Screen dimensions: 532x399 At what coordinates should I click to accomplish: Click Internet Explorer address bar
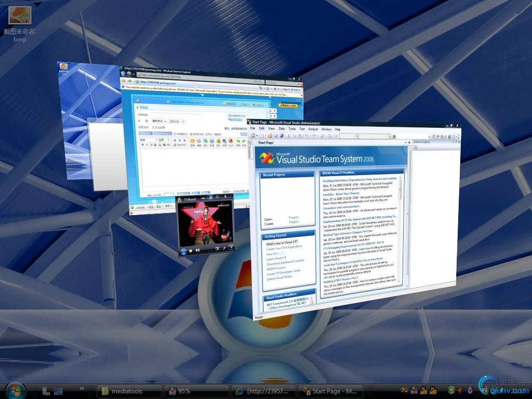(x=197, y=76)
